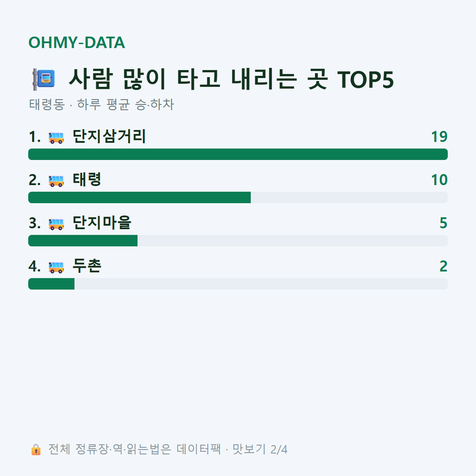
Task: Select the 단지삼거리 stop name
Action: coord(109,136)
